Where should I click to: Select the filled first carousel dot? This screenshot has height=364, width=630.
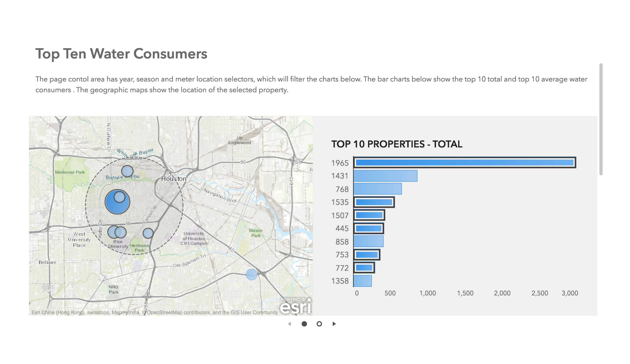coord(304,324)
